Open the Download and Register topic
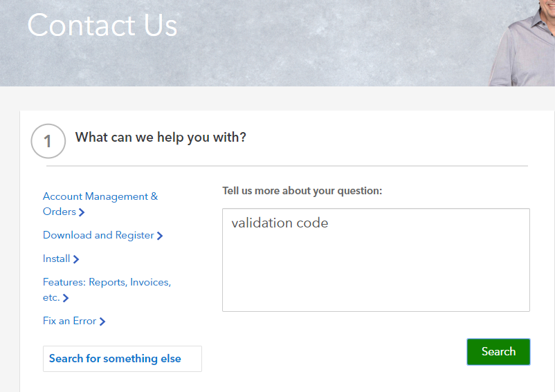Viewport: 555px width, 392px height. pyautogui.click(x=98, y=235)
